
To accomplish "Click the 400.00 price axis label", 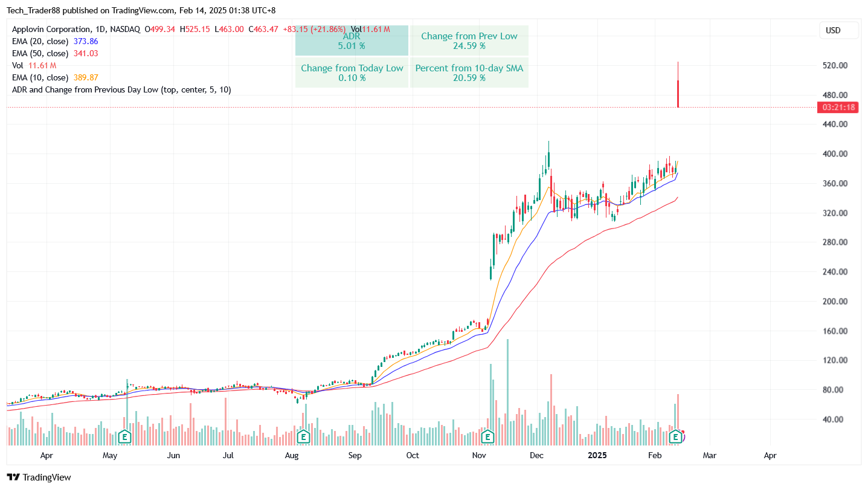I will point(835,154).
